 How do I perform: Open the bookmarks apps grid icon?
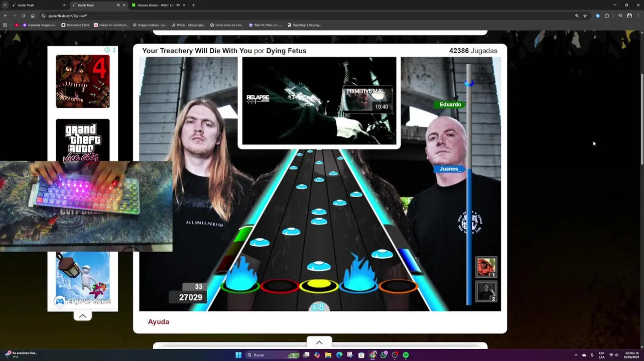point(5,25)
